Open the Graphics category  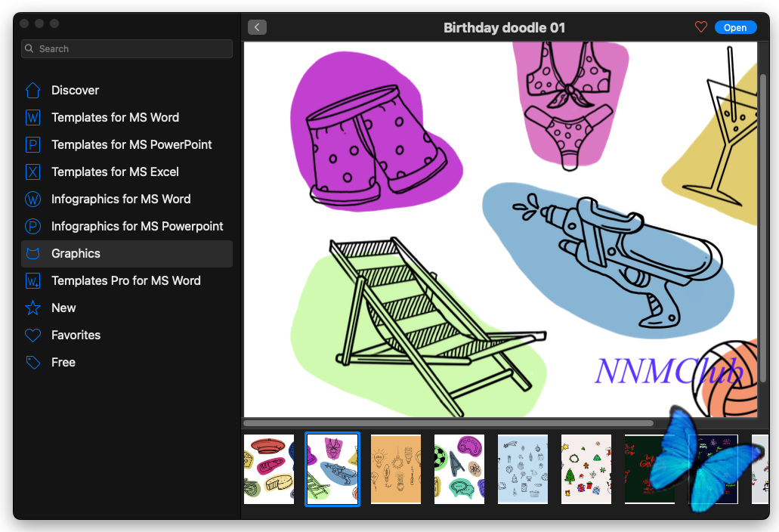127,254
